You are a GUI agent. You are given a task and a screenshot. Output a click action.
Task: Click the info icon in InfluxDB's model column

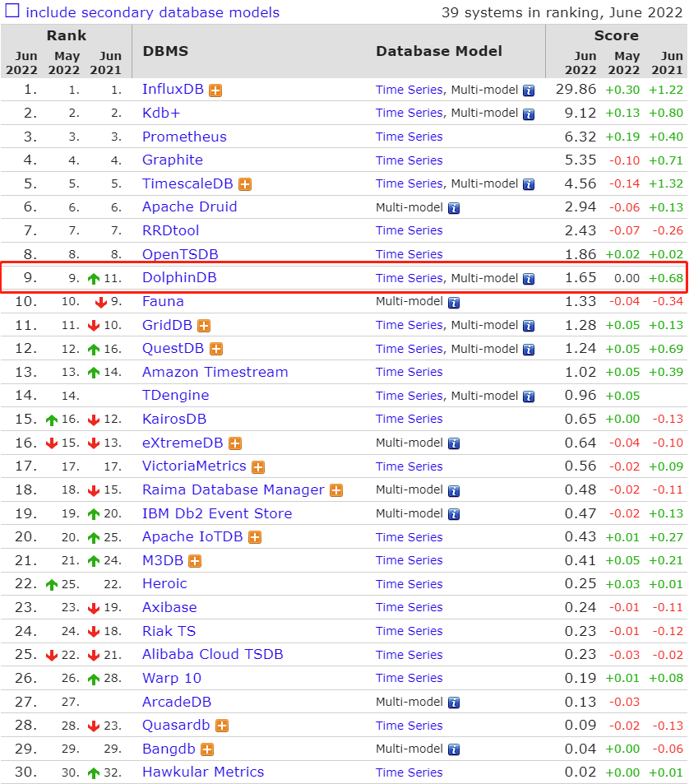[529, 90]
